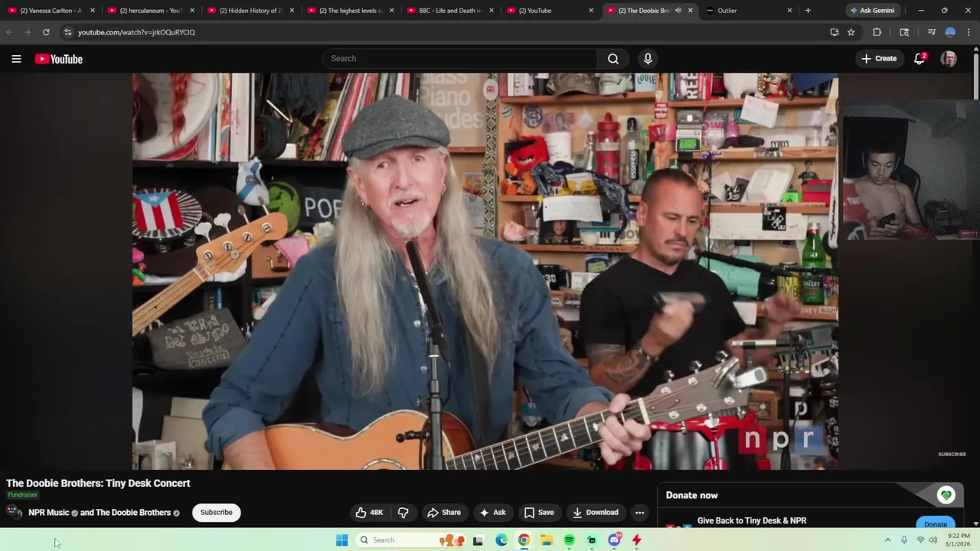
Task: Open YouTube notifications bell
Action: tap(920, 59)
